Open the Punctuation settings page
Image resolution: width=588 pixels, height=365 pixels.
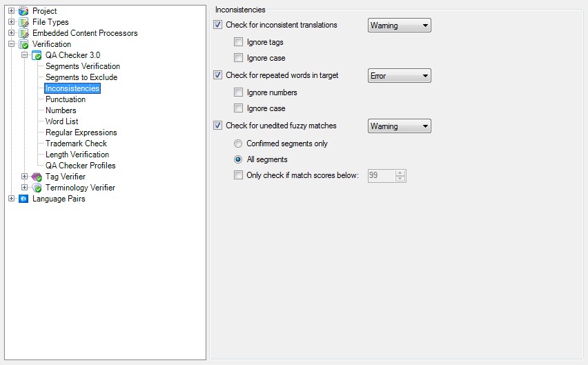(x=66, y=99)
